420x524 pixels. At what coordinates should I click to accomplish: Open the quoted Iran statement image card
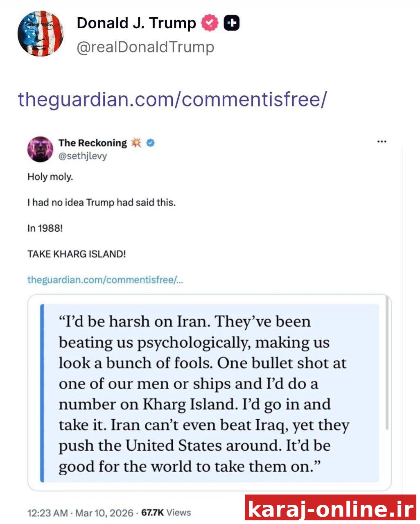(209, 393)
